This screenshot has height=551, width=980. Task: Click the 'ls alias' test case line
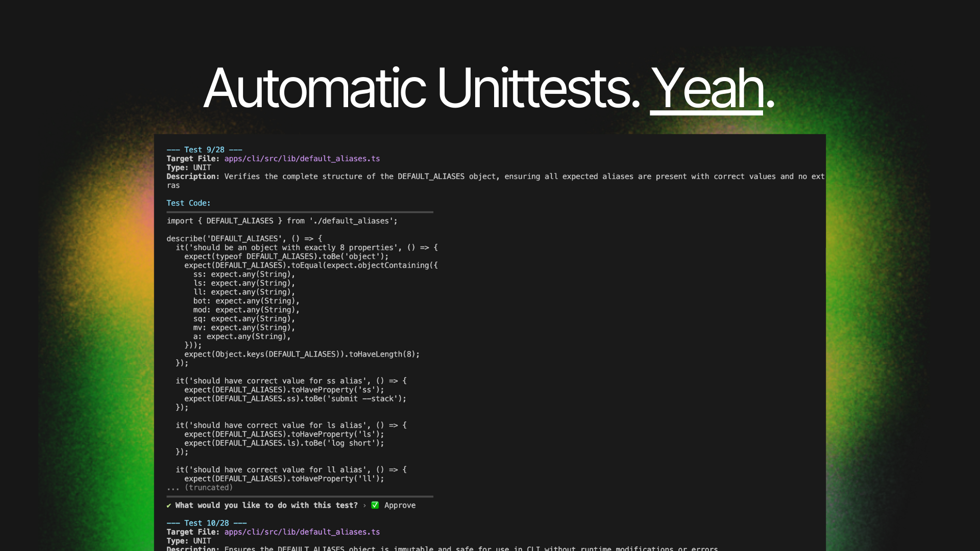tap(291, 425)
